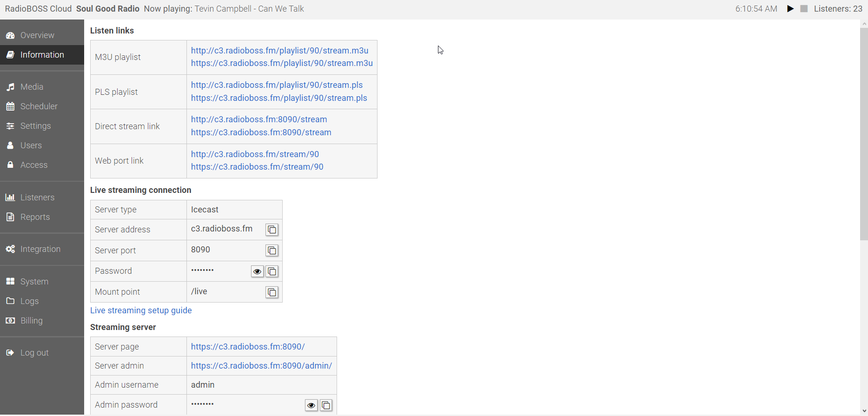This screenshot has width=868, height=416.
Task: Click the Log out arrow icon
Action: pyautogui.click(x=10, y=353)
